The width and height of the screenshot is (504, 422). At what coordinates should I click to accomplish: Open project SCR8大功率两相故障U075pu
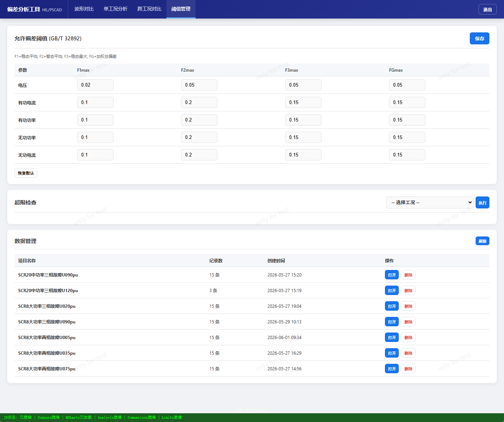(392, 369)
